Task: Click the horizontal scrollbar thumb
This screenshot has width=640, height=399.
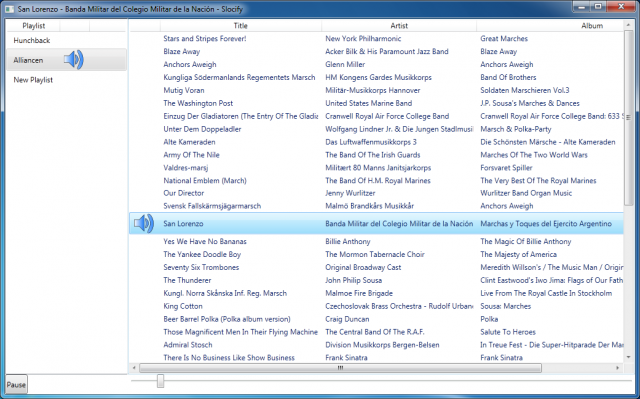Action: [340, 368]
